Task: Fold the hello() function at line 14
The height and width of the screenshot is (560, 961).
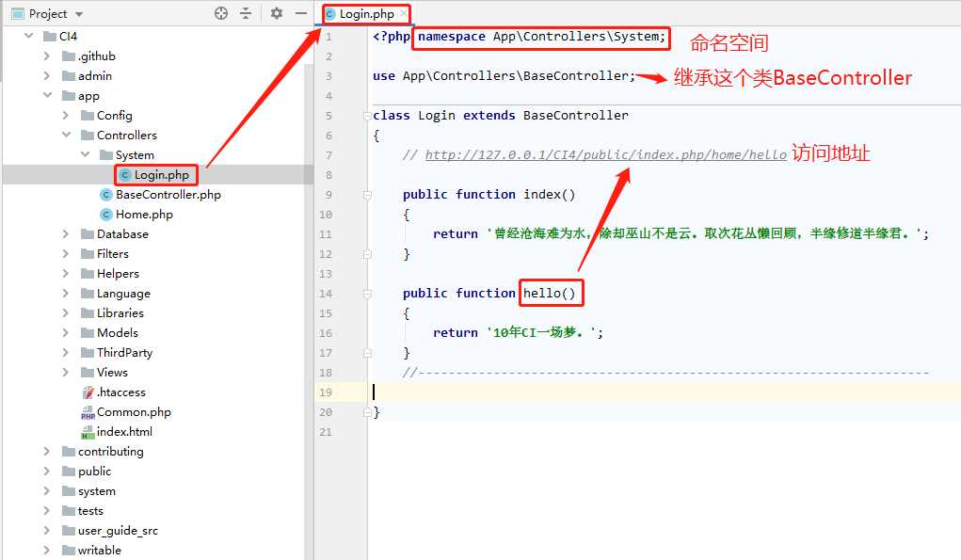Action: pos(367,294)
